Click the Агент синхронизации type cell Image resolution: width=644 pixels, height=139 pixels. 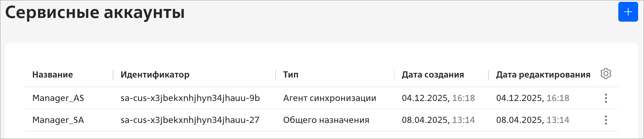[x=330, y=98]
